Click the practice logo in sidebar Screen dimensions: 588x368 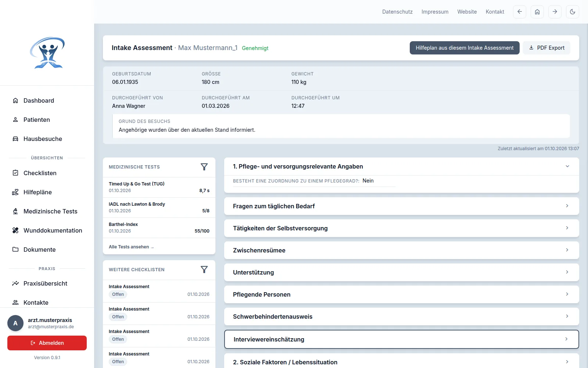pyautogui.click(x=47, y=53)
